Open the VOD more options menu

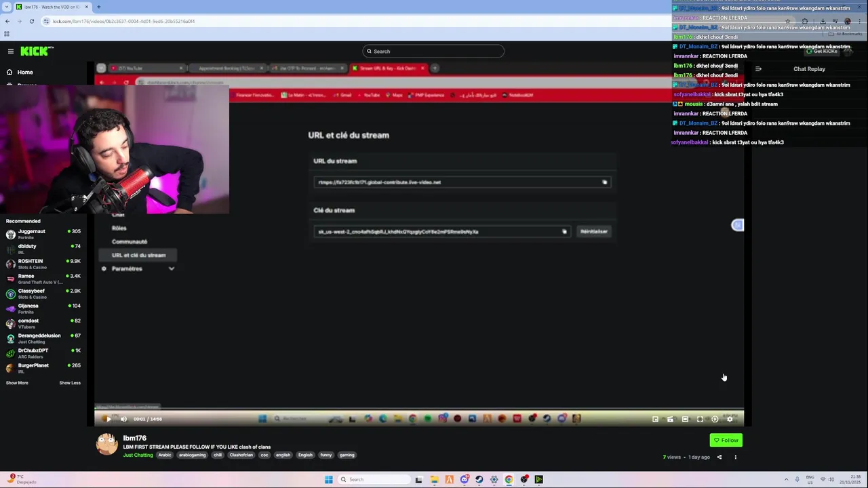pos(735,457)
